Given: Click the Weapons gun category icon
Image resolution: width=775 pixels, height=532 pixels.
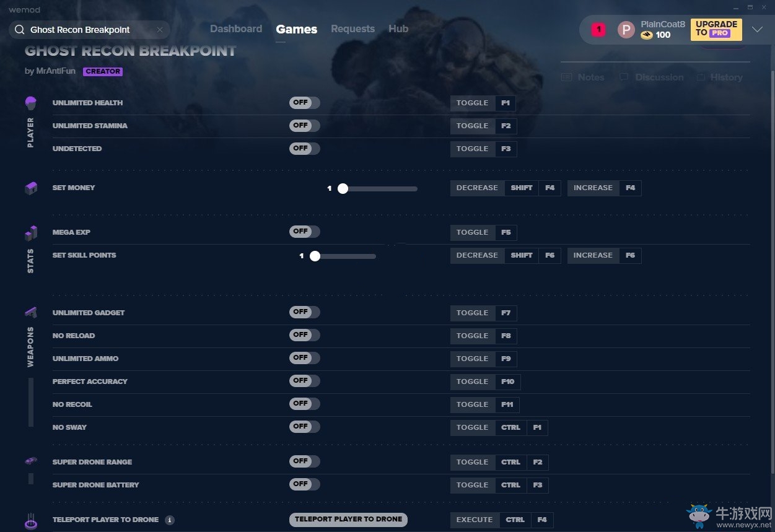Looking at the screenshot, I should (31, 312).
